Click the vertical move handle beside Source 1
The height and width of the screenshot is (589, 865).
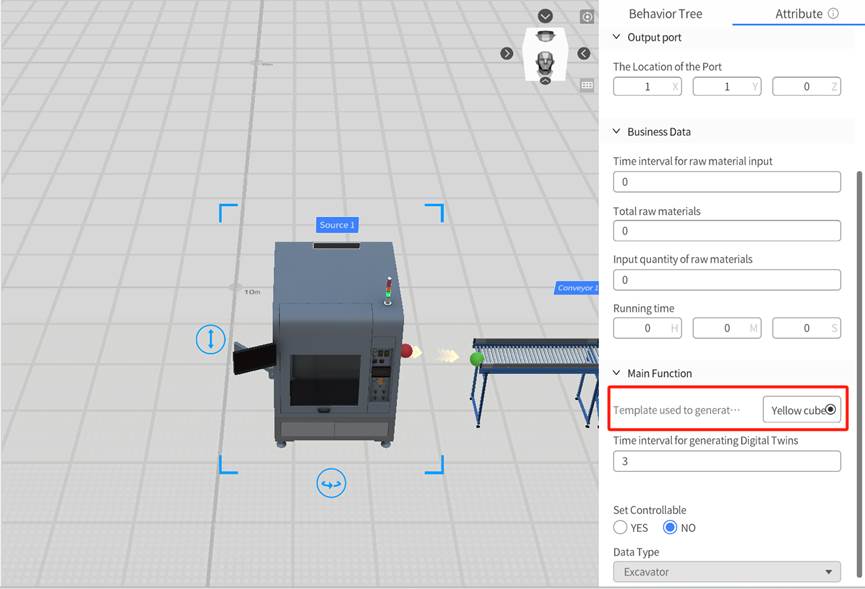tap(210, 339)
